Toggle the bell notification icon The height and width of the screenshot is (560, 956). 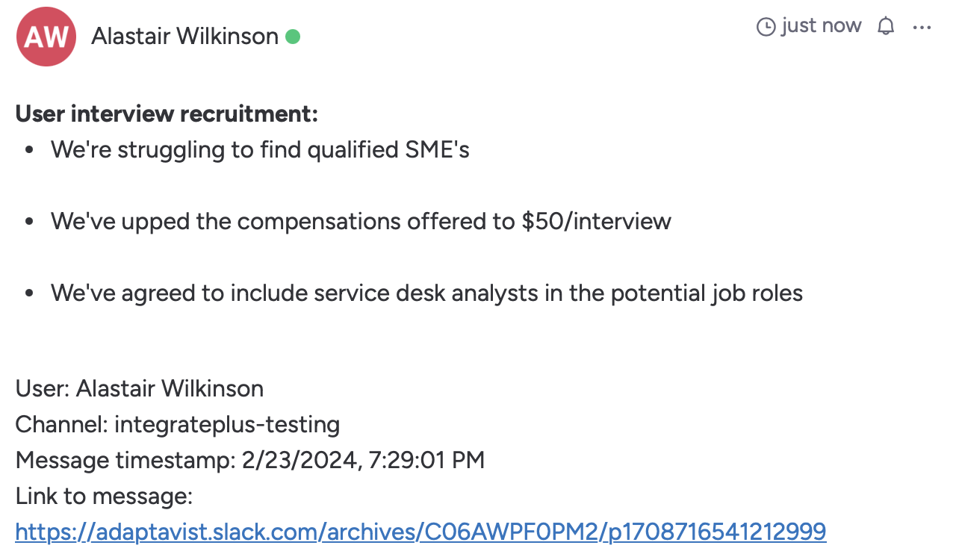click(x=886, y=27)
